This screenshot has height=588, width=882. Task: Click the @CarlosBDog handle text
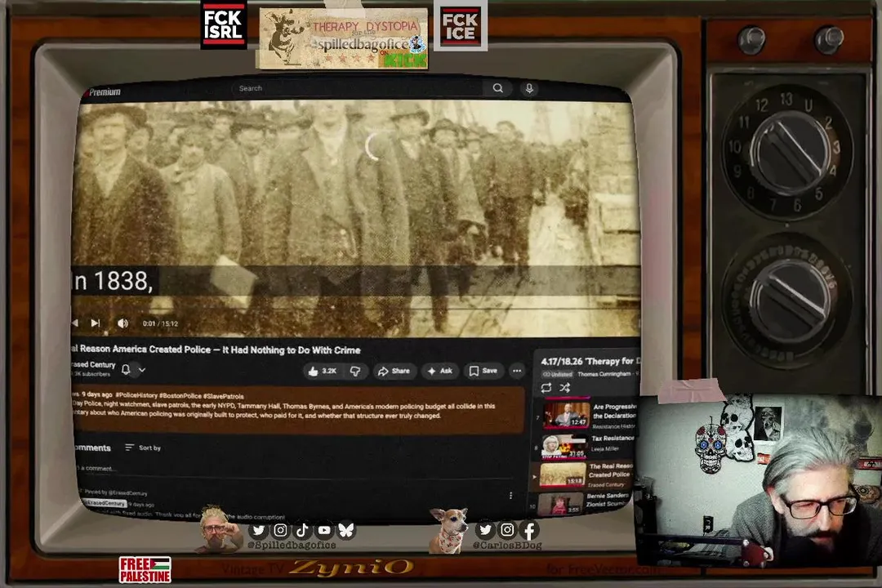507,546
